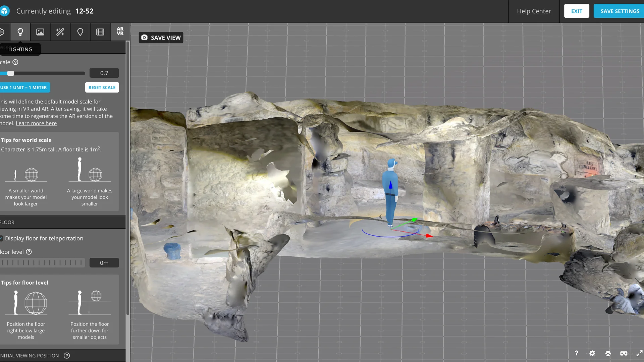Open the Help Center link

point(534,11)
